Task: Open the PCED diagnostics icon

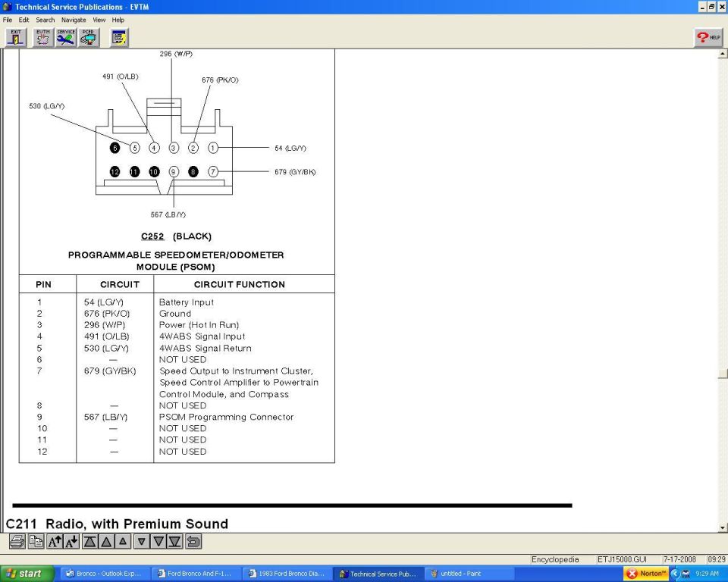Action: pos(89,38)
